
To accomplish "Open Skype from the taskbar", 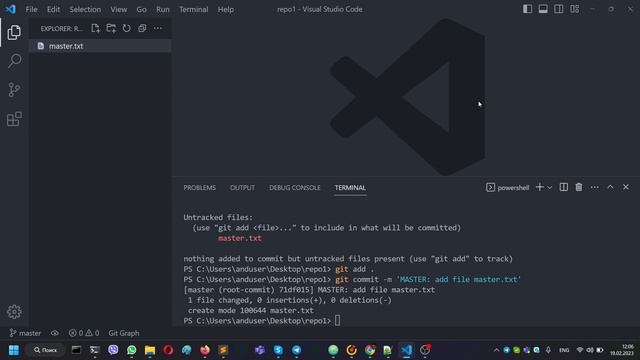I will (x=278, y=350).
